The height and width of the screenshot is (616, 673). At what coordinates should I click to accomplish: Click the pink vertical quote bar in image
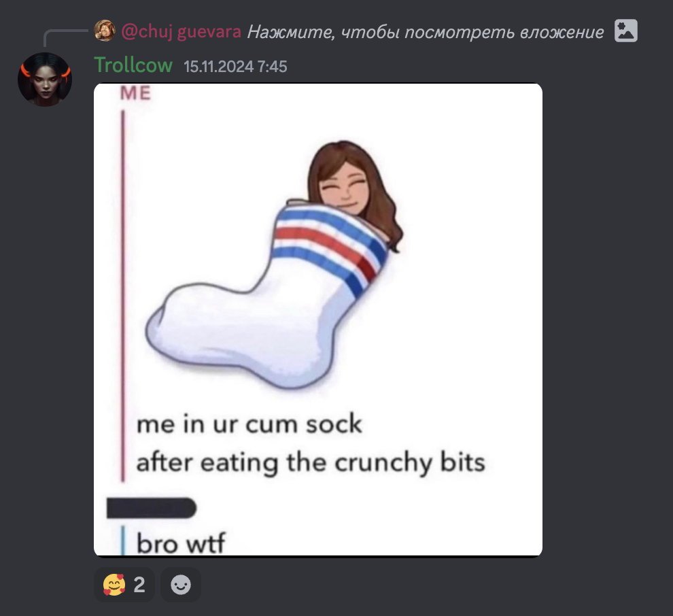click(123, 296)
